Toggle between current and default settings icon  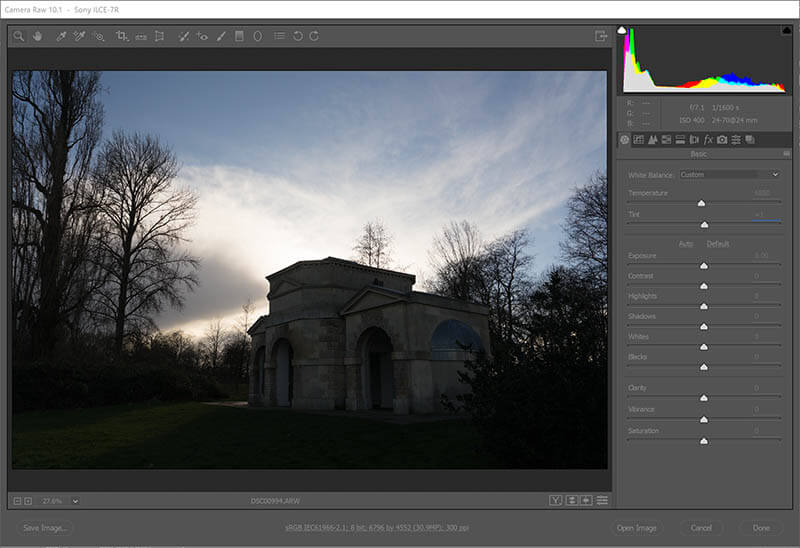click(602, 501)
